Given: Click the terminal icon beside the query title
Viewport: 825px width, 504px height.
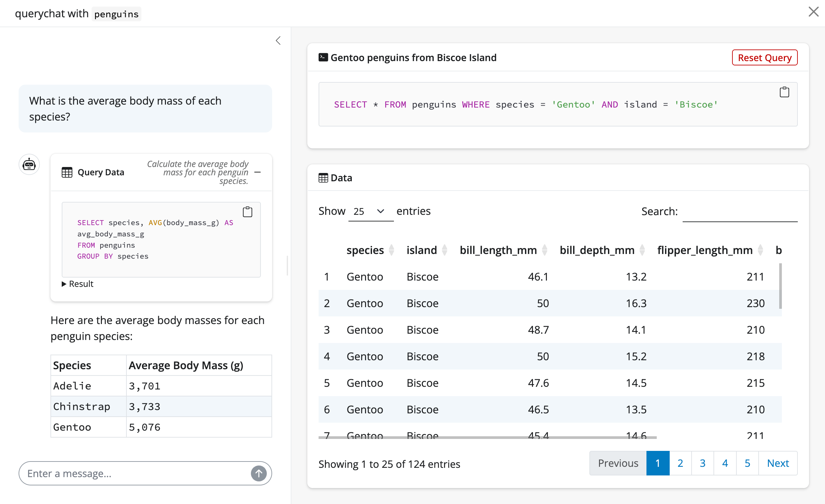Looking at the screenshot, I should pos(323,57).
